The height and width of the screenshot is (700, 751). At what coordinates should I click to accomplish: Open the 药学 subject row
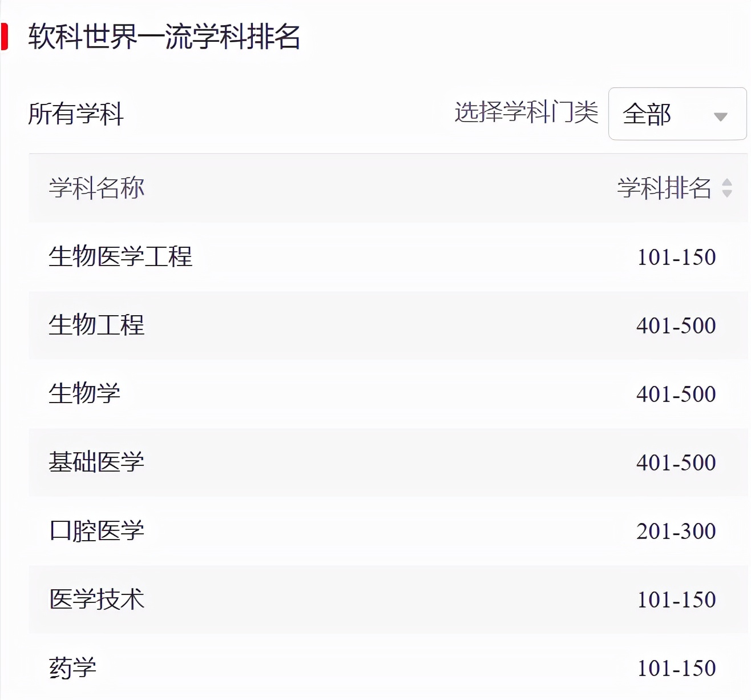(71, 667)
